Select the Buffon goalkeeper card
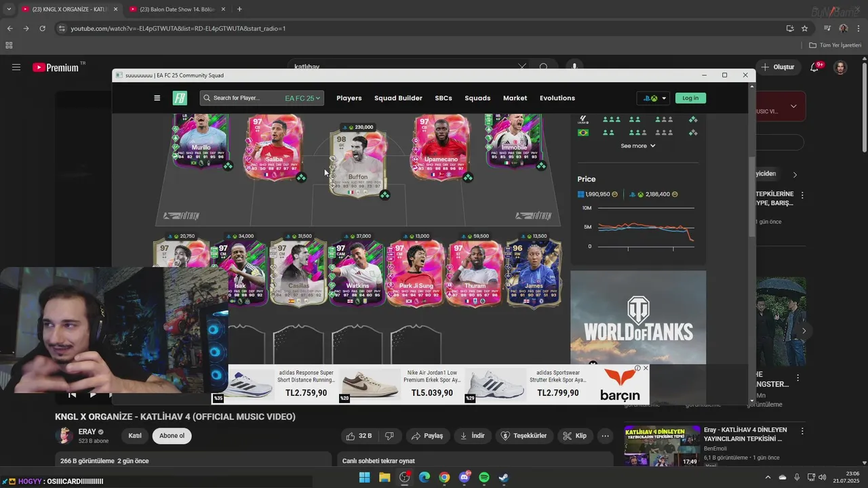868x488 pixels. 357,163
